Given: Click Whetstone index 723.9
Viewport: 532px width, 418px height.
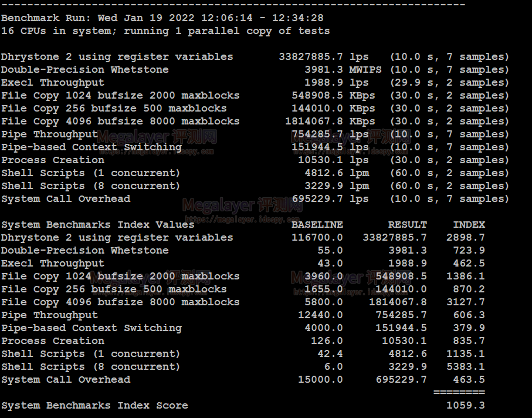Looking at the screenshot, I should click(469, 250).
